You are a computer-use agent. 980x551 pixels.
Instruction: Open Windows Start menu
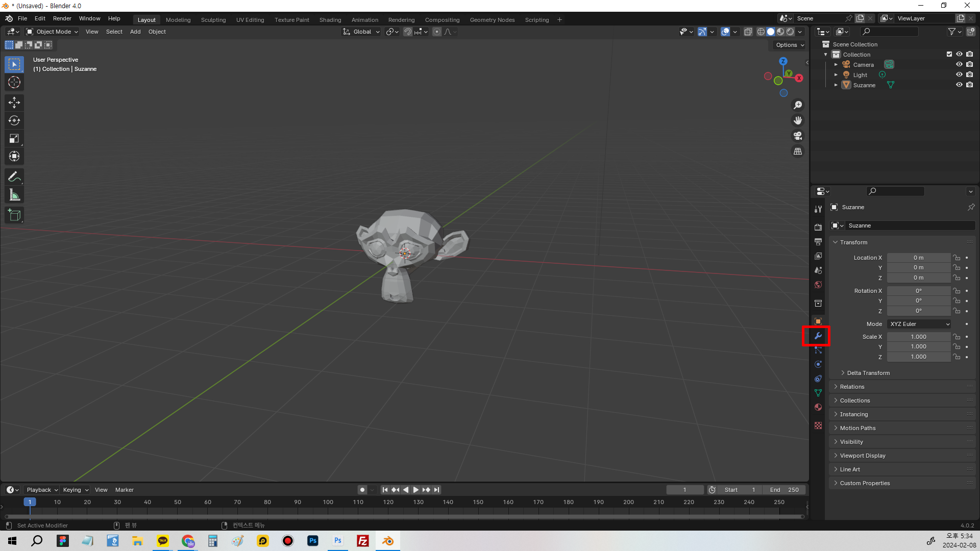point(12,541)
